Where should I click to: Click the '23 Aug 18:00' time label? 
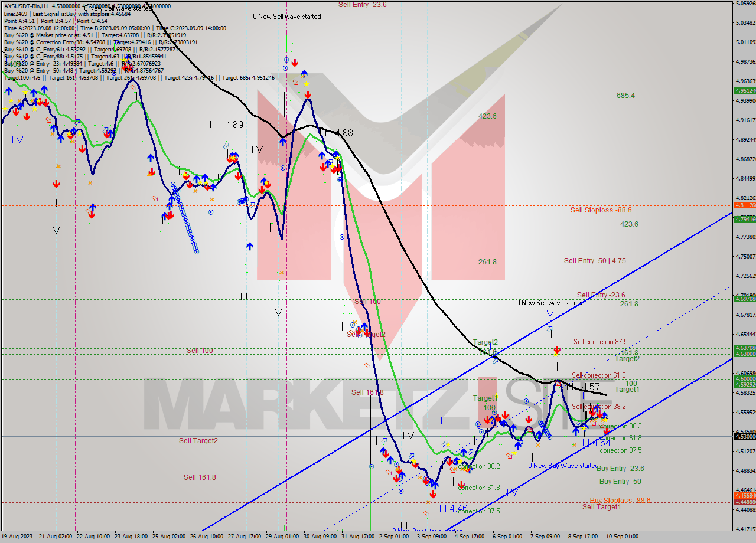coord(130,537)
